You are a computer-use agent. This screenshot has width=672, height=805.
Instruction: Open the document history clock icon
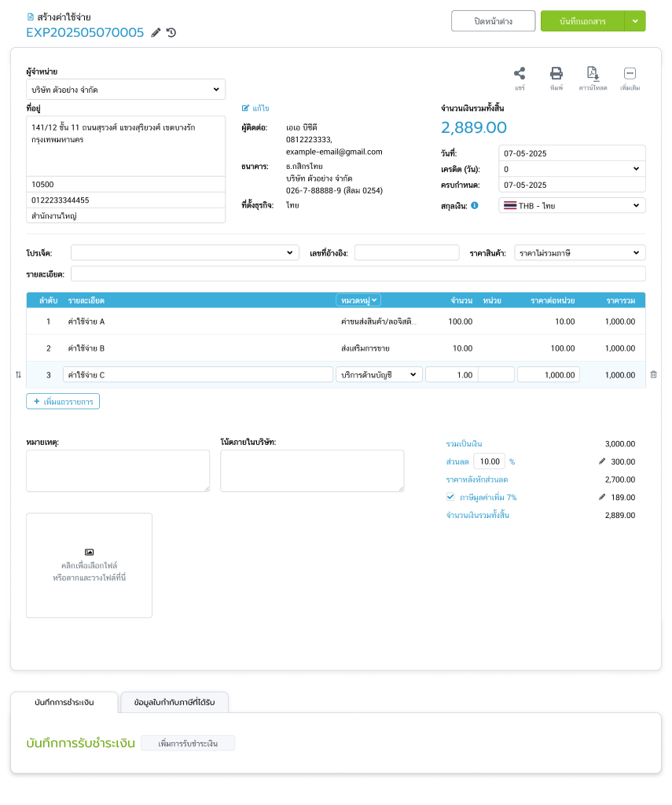tap(171, 32)
